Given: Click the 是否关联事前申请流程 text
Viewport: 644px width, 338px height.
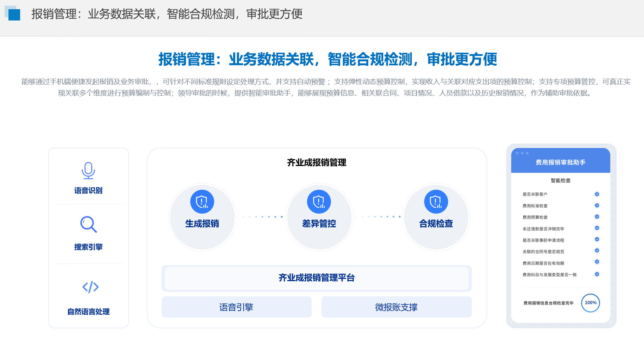Looking at the screenshot, I should [x=543, y=240].
